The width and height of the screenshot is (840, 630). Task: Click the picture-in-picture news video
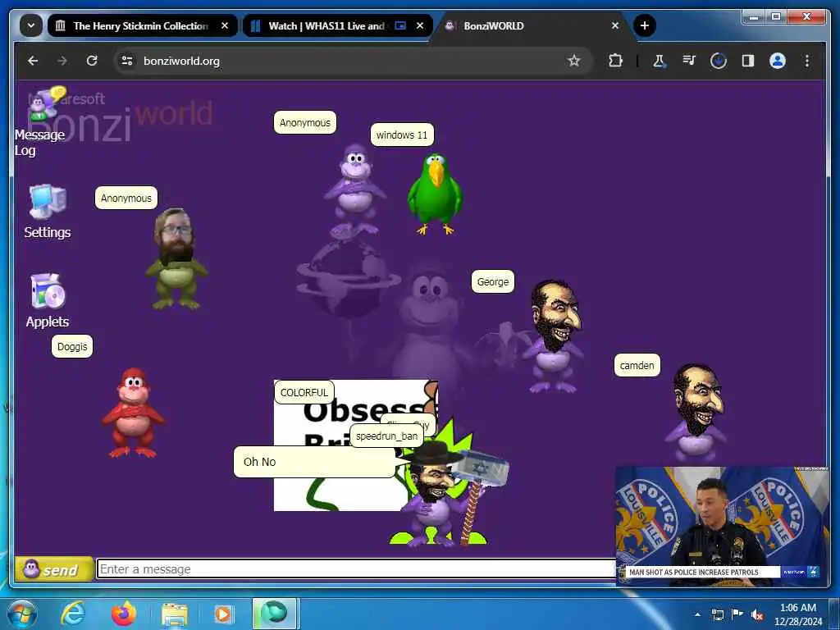click(722, 526)
